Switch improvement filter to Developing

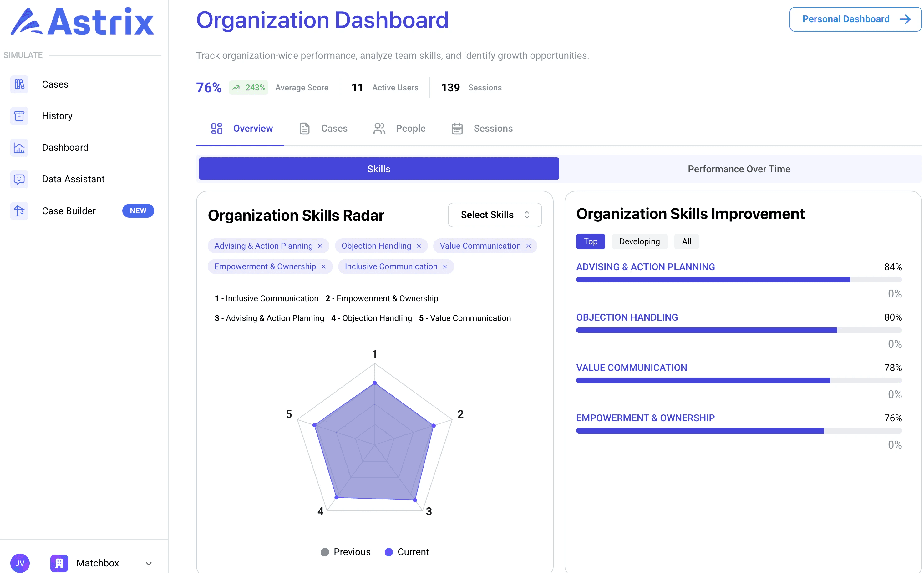pyautogui.click(x=639, y=241)
